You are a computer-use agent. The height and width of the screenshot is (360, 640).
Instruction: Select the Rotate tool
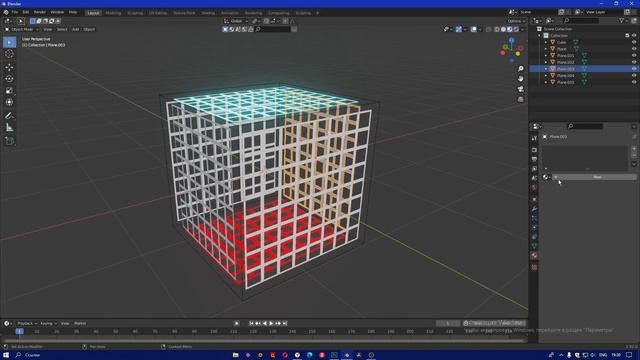point(9,79)
